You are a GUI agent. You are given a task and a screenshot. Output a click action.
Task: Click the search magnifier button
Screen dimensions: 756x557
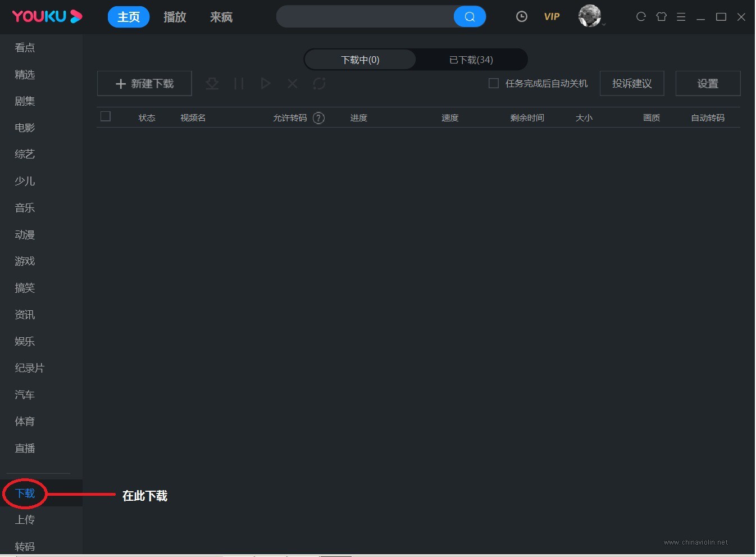tap(470, 17)
